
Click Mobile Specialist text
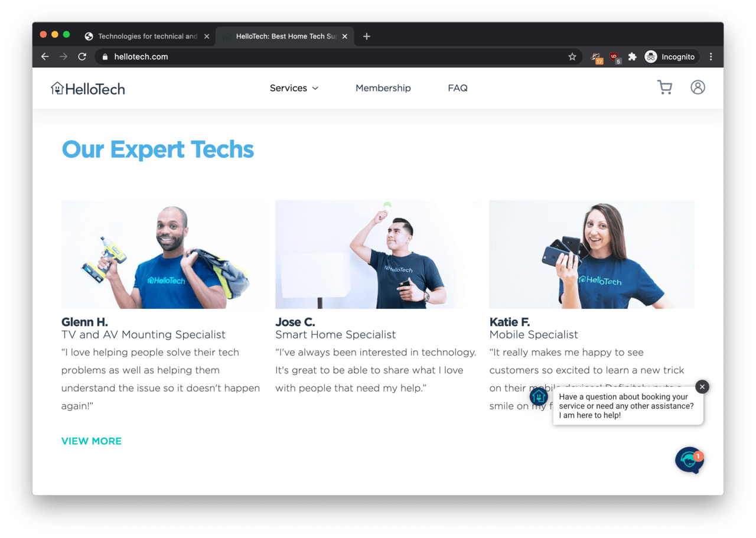[x=534, y=335]
